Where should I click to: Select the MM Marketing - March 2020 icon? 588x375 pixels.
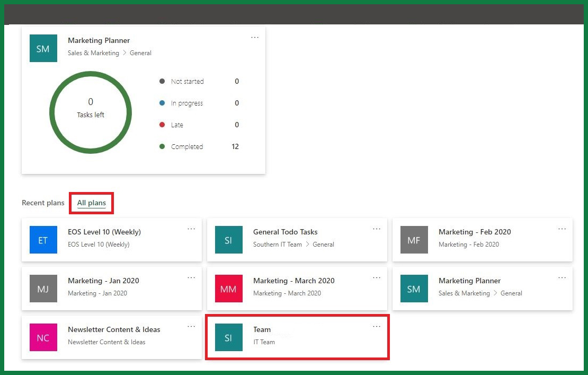click(x=228, y=289)
